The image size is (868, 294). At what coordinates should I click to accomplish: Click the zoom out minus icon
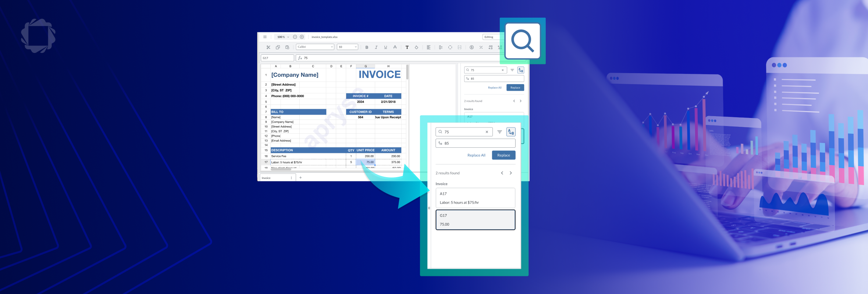coord(295,37)
